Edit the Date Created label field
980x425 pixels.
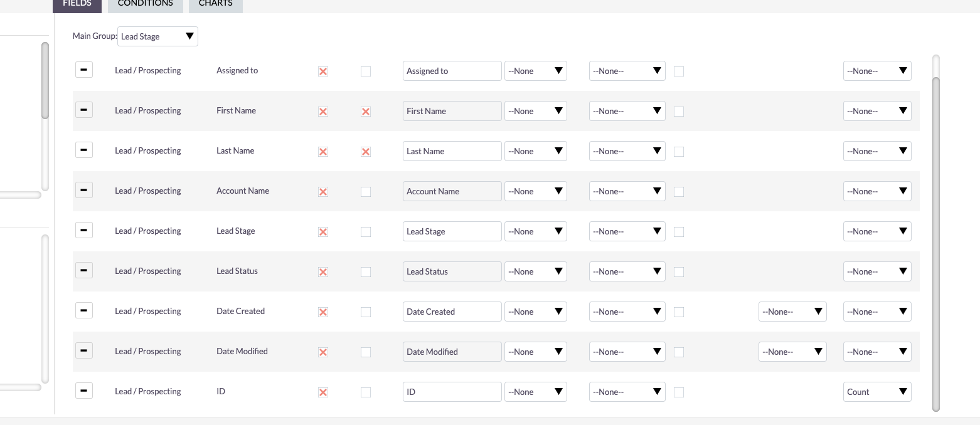tap(452, 312)
